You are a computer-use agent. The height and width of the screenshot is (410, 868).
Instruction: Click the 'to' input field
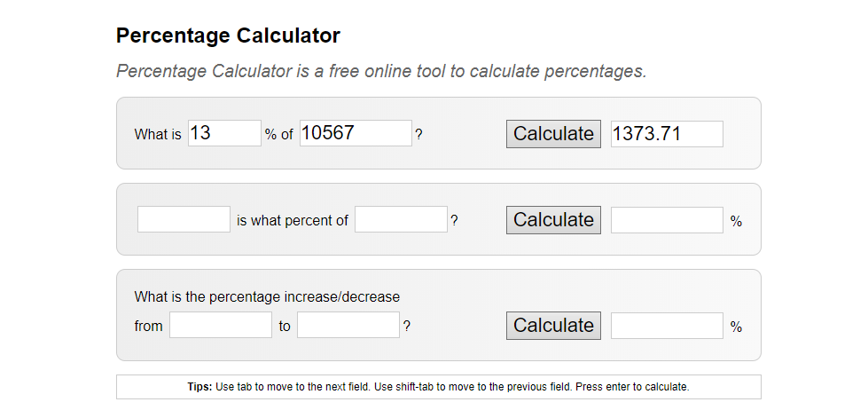pyautogui.click(x=348, y=325)
